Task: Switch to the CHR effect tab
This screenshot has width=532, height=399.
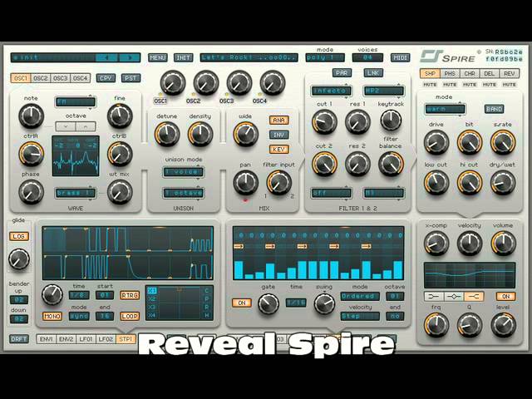Action: (x=470, y=73)
